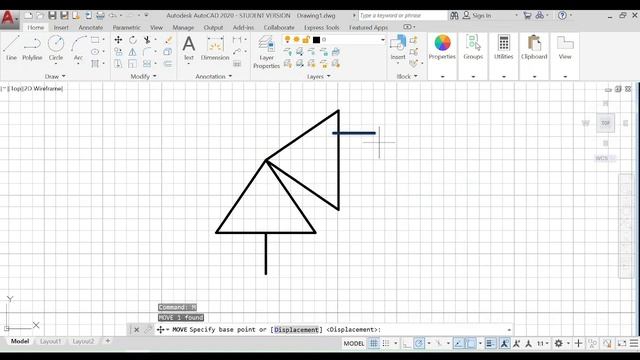The width and height of the screenshot is (640, 360).
Task: Click the Copy tool in Modify panel
Action: pos(118,52)
